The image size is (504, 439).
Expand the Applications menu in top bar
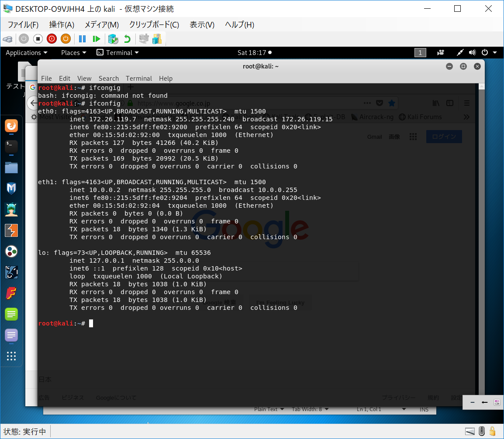click(x=26, y=53)
